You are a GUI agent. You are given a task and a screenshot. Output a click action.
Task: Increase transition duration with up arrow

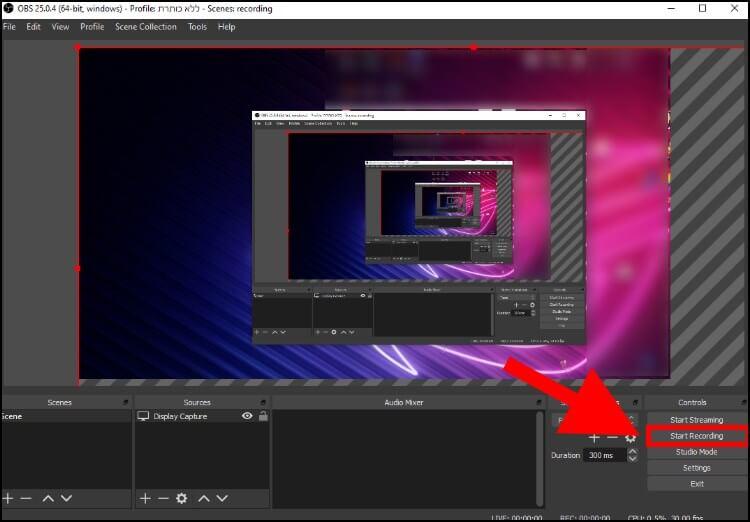point(632,451)
